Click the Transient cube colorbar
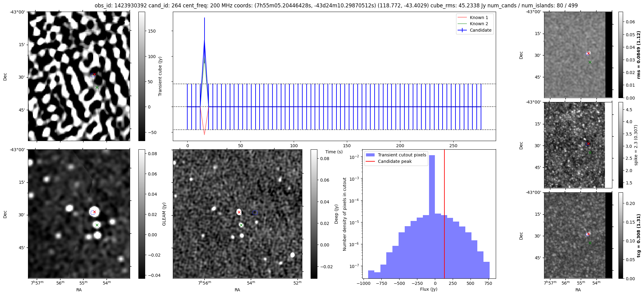 pos(142,76)
